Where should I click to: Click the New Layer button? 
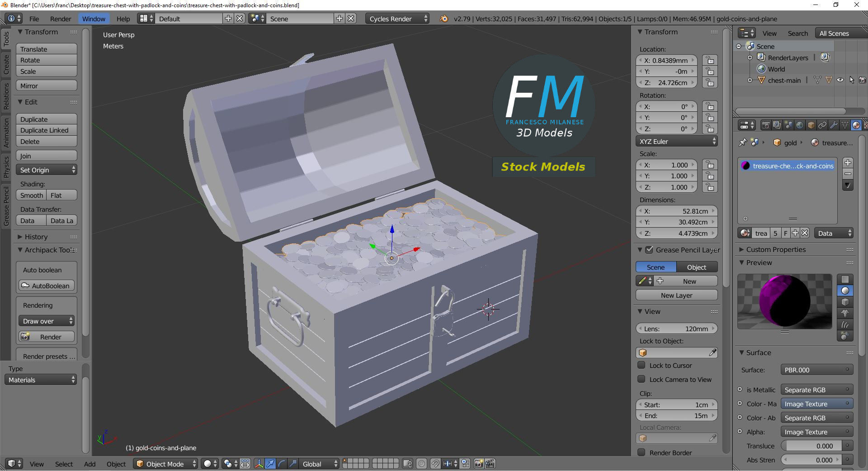[677, 295]
